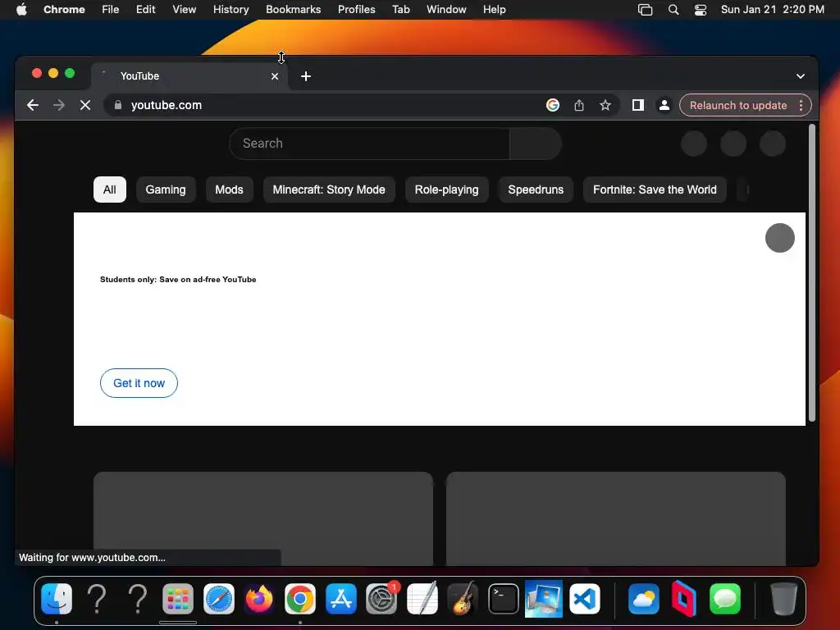Click the forward navigation arrow
This screenshot has height=630, width=840.
[59, 105]
